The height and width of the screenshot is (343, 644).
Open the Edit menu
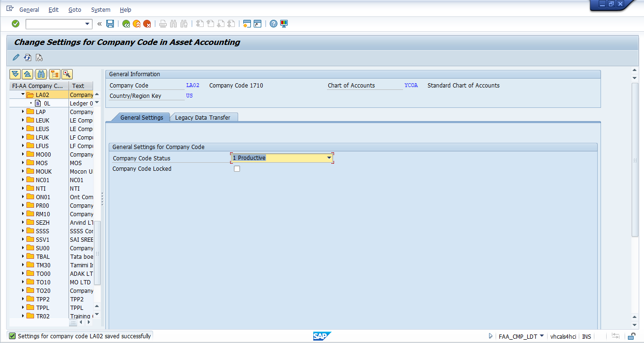(53, 9)
